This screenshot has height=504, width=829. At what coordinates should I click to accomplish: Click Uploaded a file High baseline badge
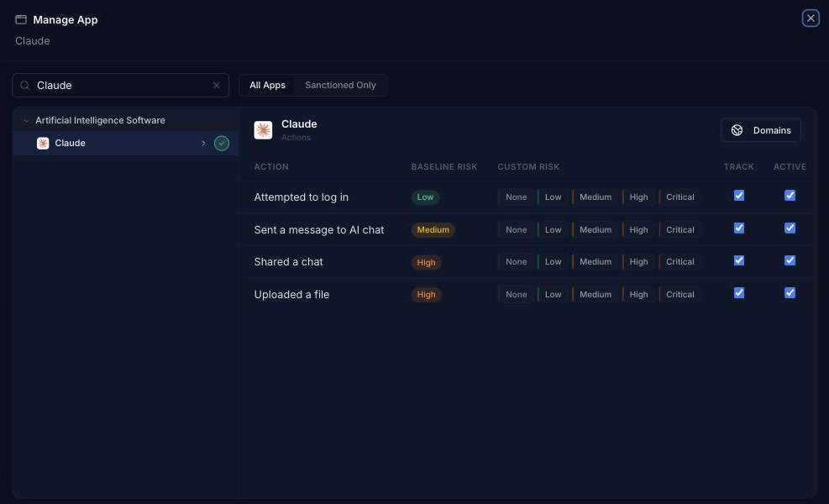[426, 295]
